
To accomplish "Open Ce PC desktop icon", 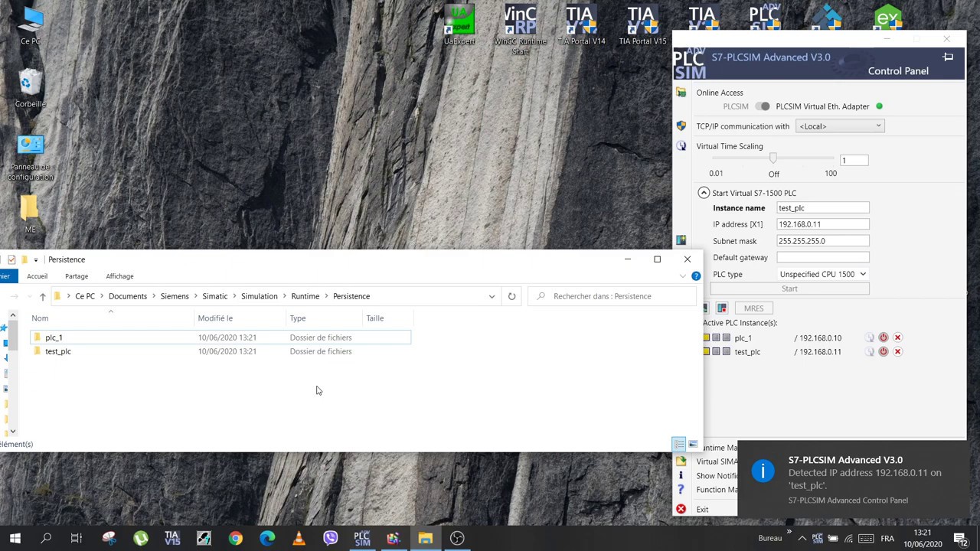I will coord(31,26).
